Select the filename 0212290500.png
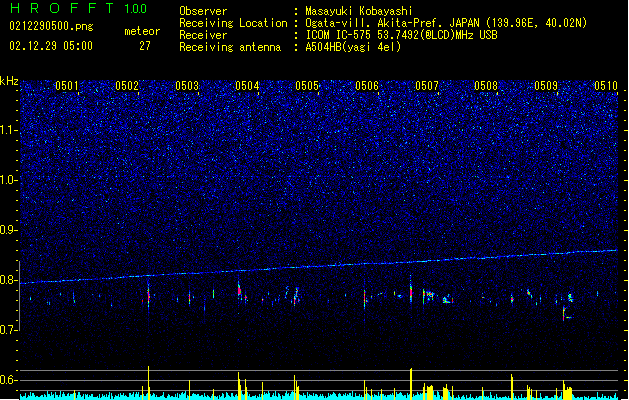Viewport: 629px width, 400px height. tap(51, 26)
